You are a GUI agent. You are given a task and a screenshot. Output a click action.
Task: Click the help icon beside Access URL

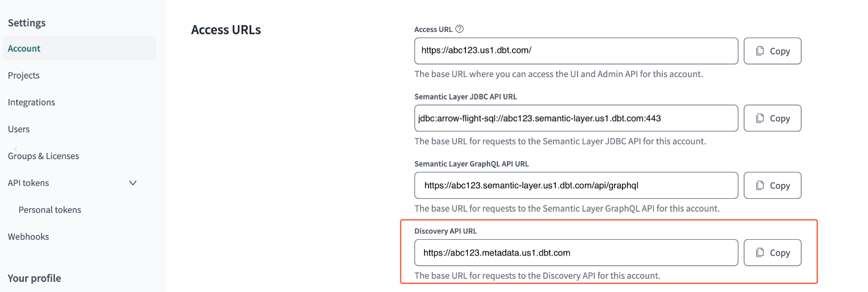460,29
